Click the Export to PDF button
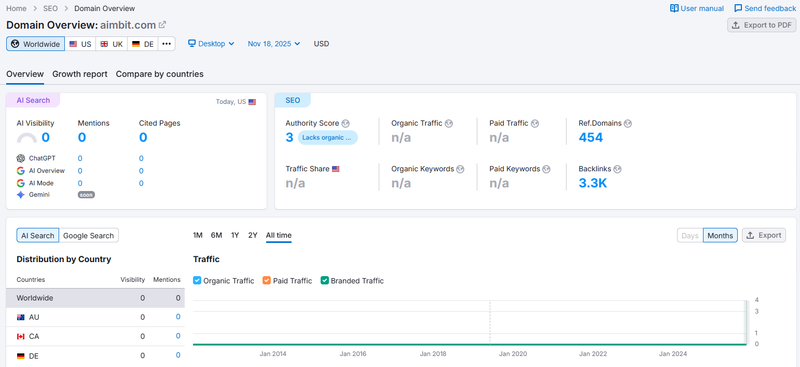 coord(761,25)
